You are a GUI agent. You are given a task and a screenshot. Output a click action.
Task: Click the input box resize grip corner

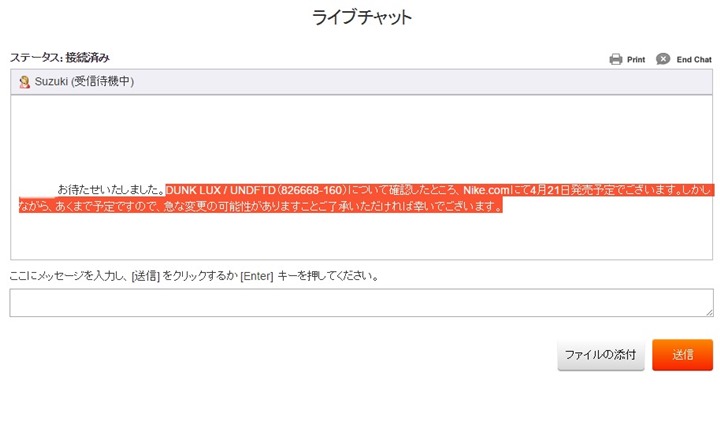pos(709,313)
